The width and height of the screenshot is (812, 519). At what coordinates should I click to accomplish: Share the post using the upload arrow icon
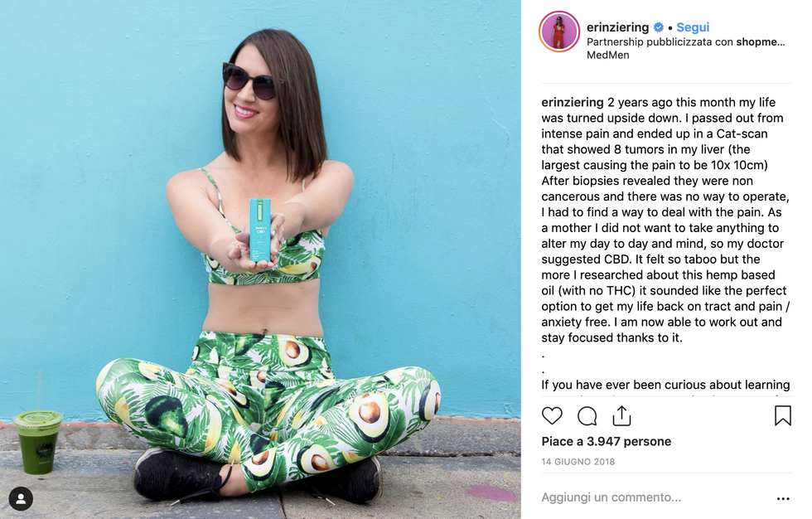point(621,415)
